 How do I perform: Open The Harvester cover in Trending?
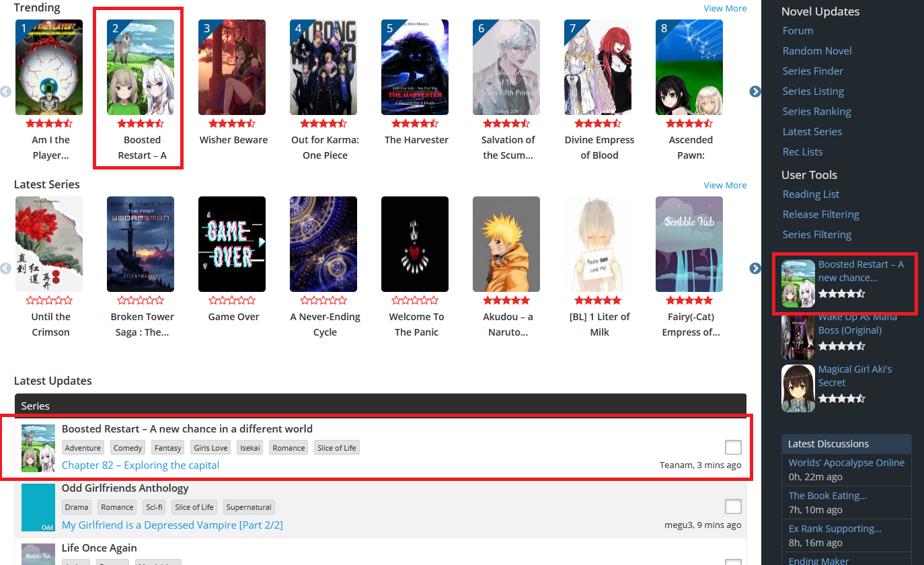pyautogui.click(x=415, y=67)
